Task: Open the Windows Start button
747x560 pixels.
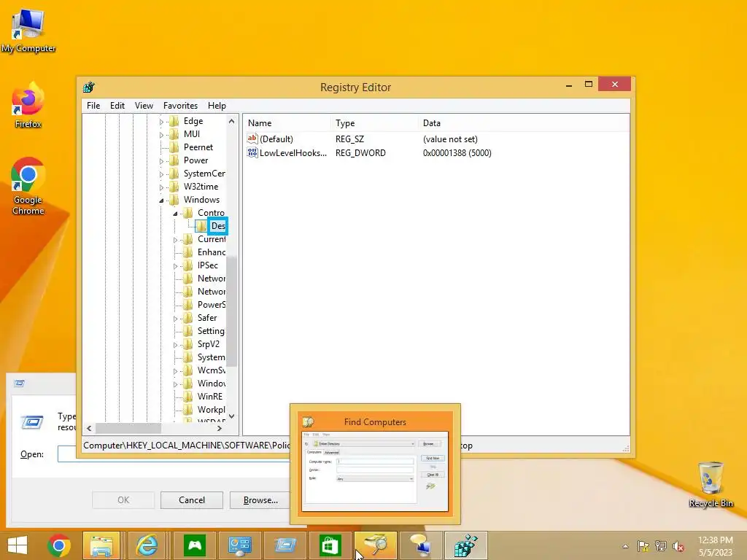Action: [18, 545]
